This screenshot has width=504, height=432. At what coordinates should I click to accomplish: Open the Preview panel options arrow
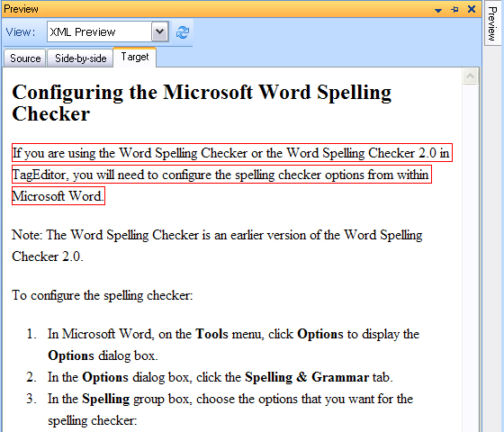437,10
